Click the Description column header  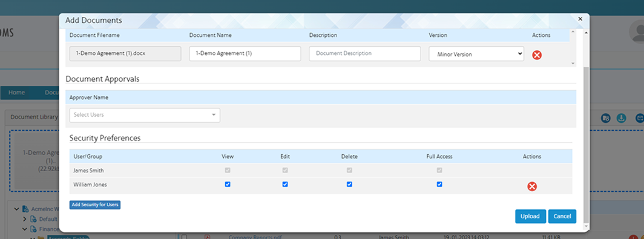[x=323, y=35]
